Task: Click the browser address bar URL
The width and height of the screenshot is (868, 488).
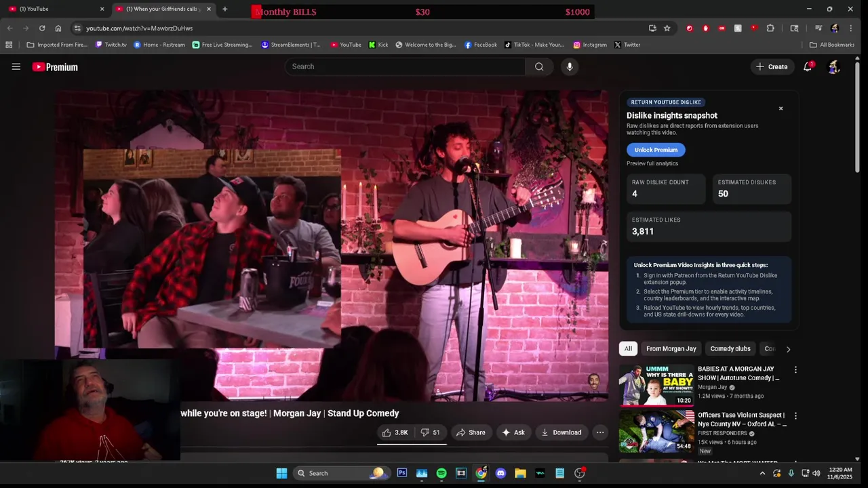Action: click(x=139, y=28)
